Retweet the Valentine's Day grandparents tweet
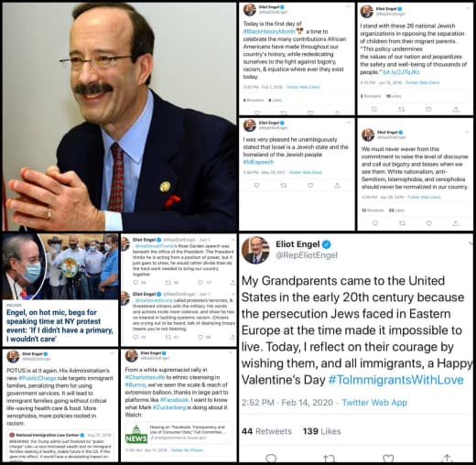The image size is (476, 465). (329, 459)
